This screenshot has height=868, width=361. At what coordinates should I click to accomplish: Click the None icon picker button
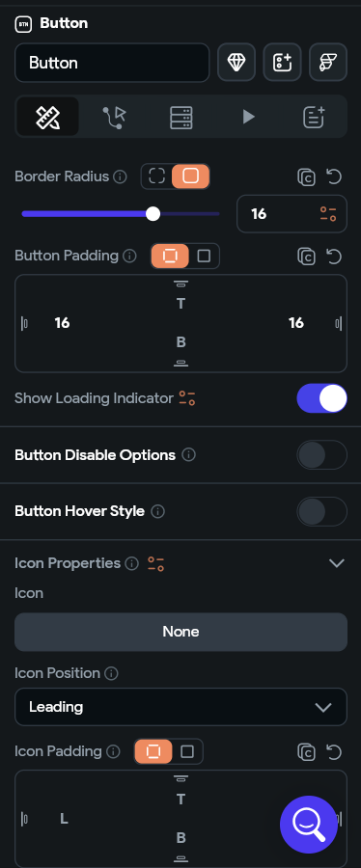click(181, 632)
